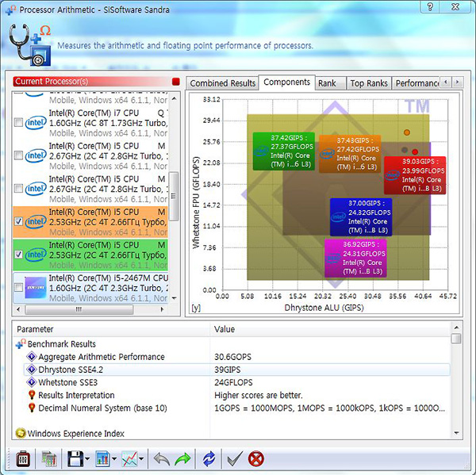Open the Save icon dropdown arrow
This screenshot has height=475, width=476.
pos(87,458)
